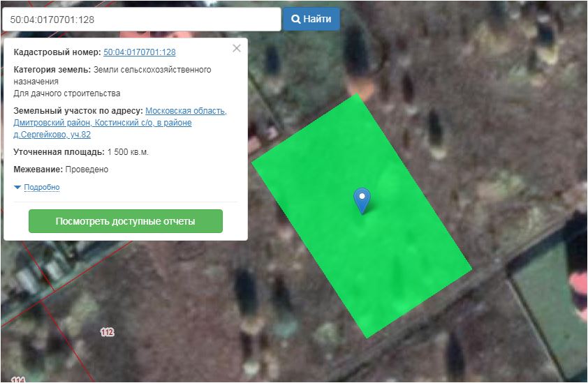Click the parcel label 114 on map

17,380
